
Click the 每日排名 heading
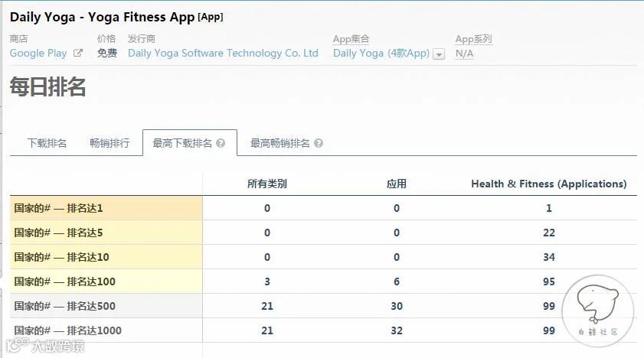pyautogui.click(x=47, y=87)
